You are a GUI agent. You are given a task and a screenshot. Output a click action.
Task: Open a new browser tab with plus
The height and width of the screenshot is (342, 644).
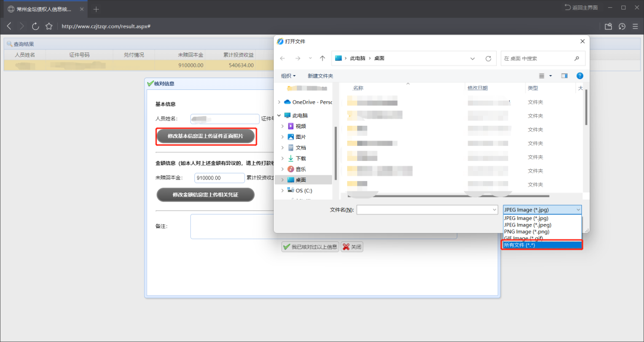click(x=96, y=9)
